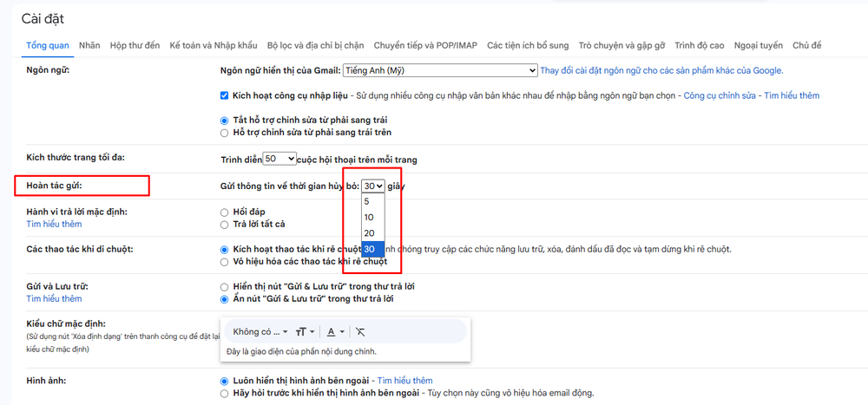The width and height of the screenshot is (868, 405).
Task: Click Tìm hiểu thêm under Hành vi trả lời mặc định
Action: click(54, 224)
